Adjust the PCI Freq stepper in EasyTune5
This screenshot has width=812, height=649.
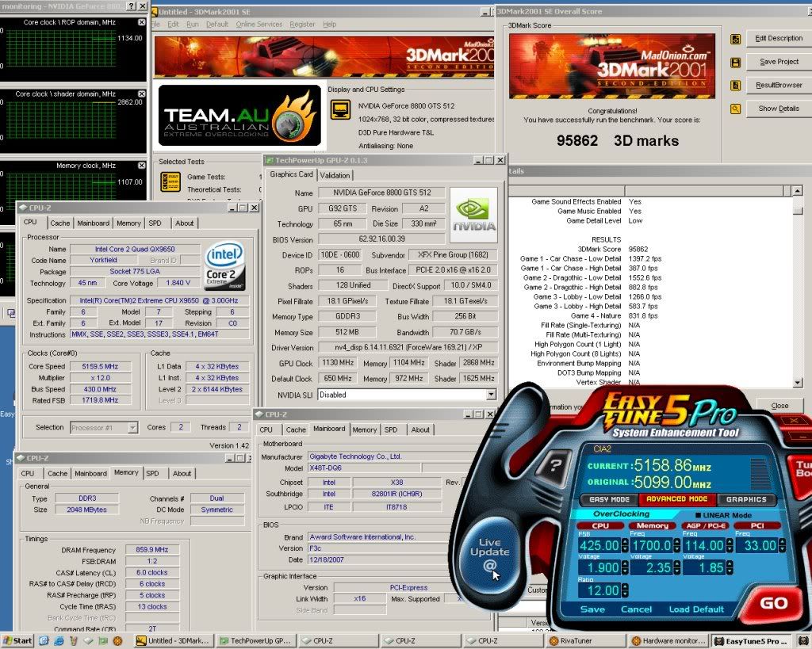point(781,545)
